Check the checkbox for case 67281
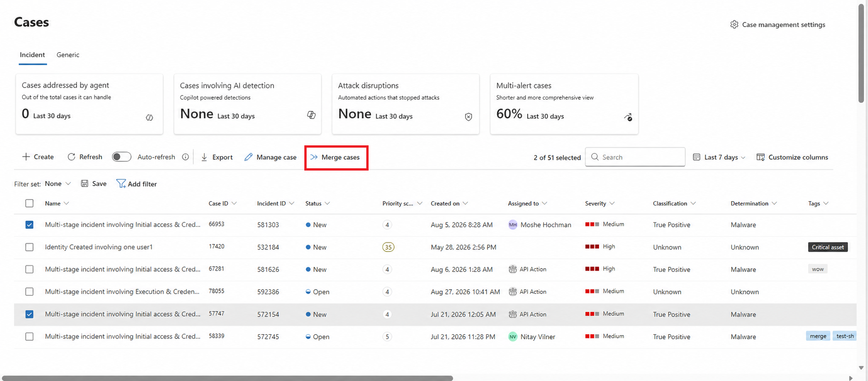The height and width of the screenshot is (381, 868). coord(29,269)
